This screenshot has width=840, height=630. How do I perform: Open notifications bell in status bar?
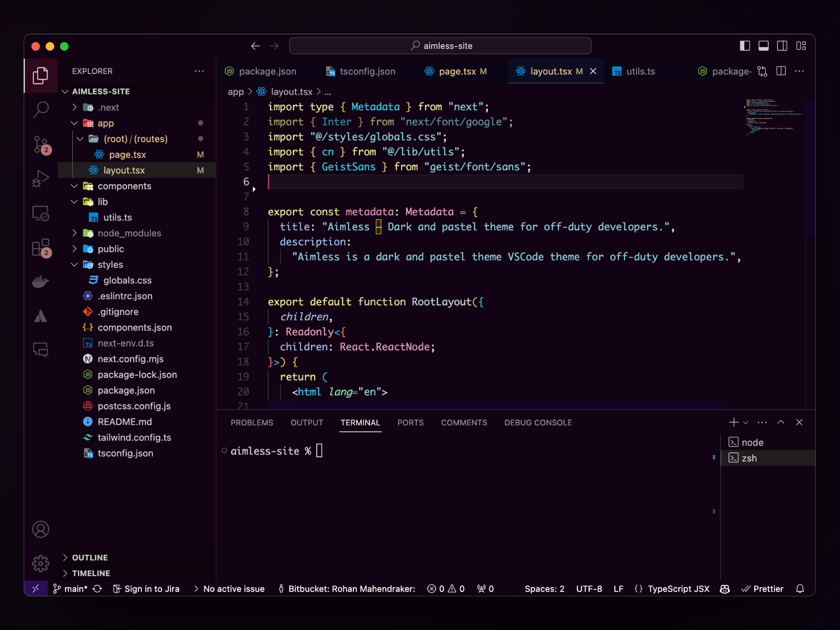(800, 589)
